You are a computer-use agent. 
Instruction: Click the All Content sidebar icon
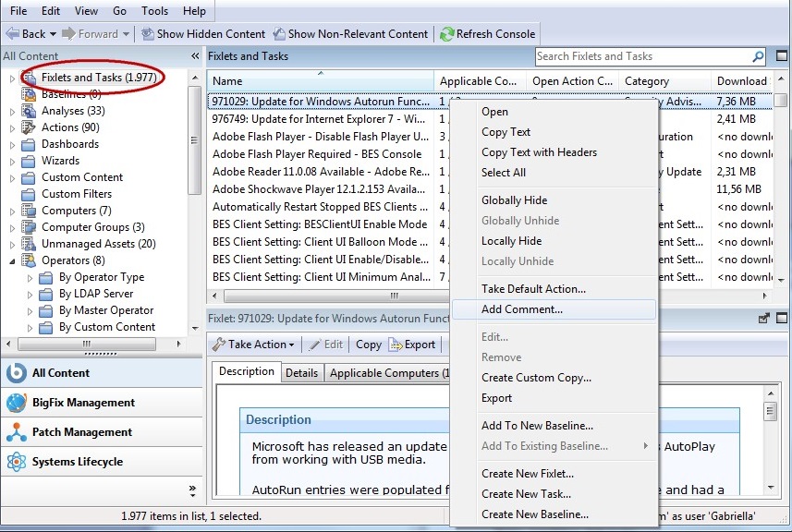coord(17,374)
